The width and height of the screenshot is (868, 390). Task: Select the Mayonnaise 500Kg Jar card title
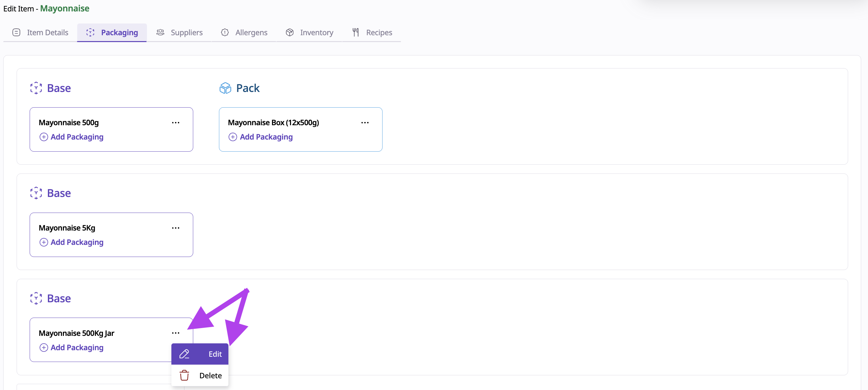(77, 333)
